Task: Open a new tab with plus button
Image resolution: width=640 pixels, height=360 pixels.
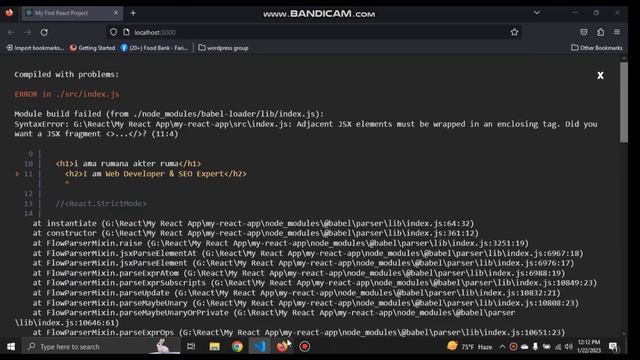Action: pos(133,13)
